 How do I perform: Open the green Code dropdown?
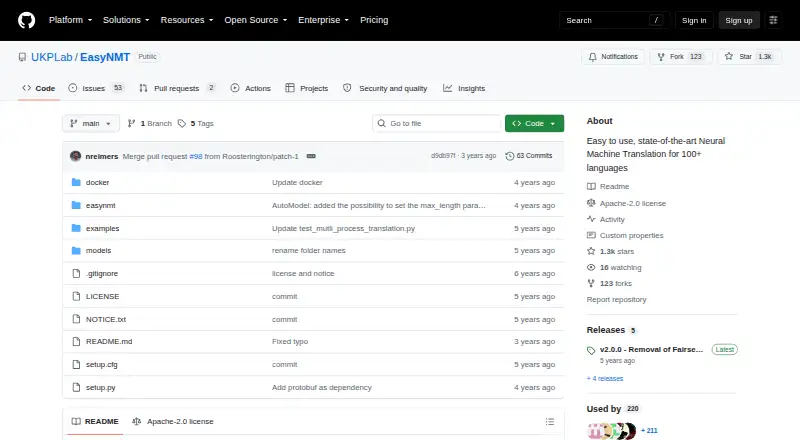point(534,124)
